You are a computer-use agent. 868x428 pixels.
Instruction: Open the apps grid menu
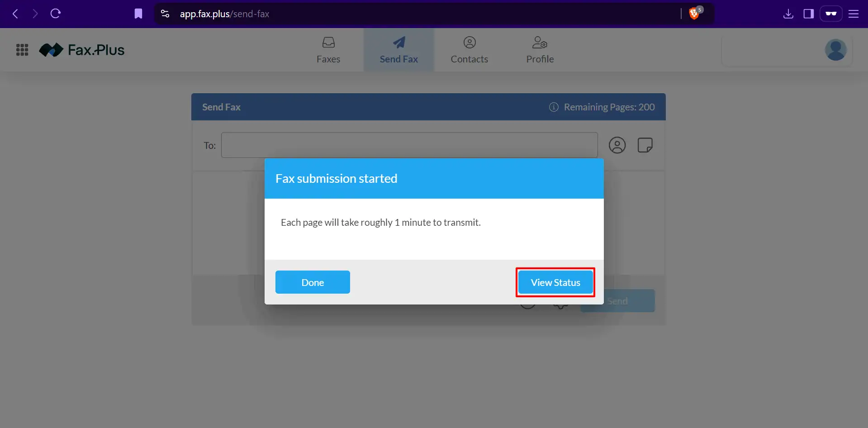coord(22,50)
